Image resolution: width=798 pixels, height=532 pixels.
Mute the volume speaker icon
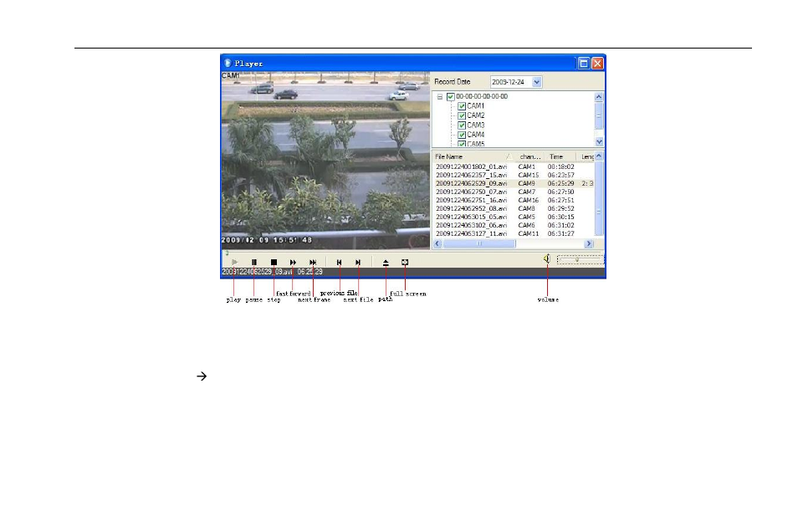(x=546, y=259)
